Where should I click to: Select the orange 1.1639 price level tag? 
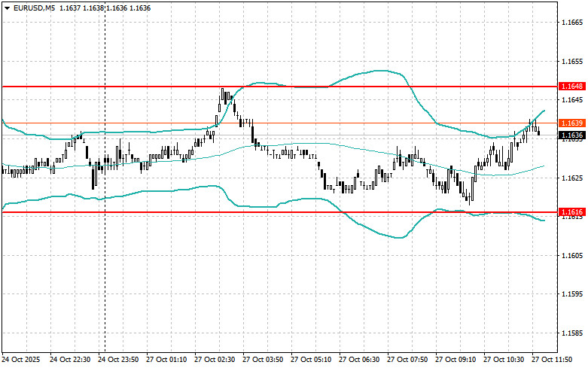tap(571, 123)
